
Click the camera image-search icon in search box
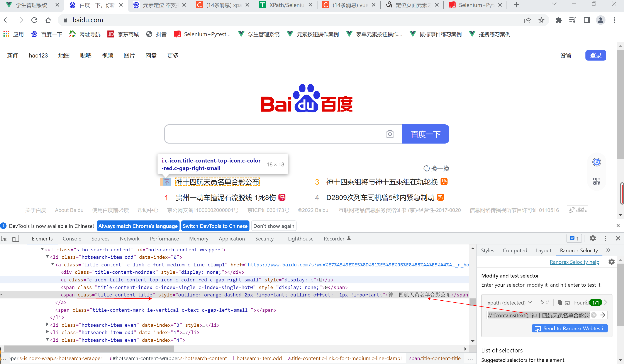[x=390, y=134]
